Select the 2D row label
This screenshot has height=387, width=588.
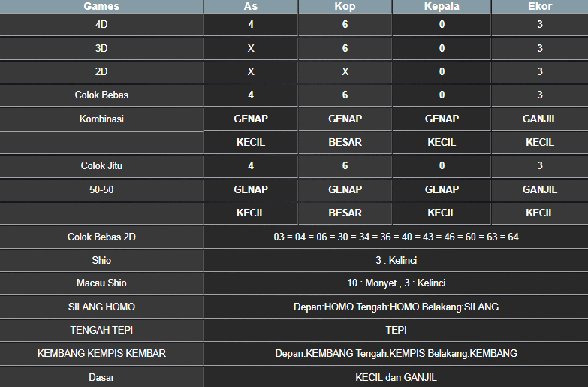tap(101, 71)
